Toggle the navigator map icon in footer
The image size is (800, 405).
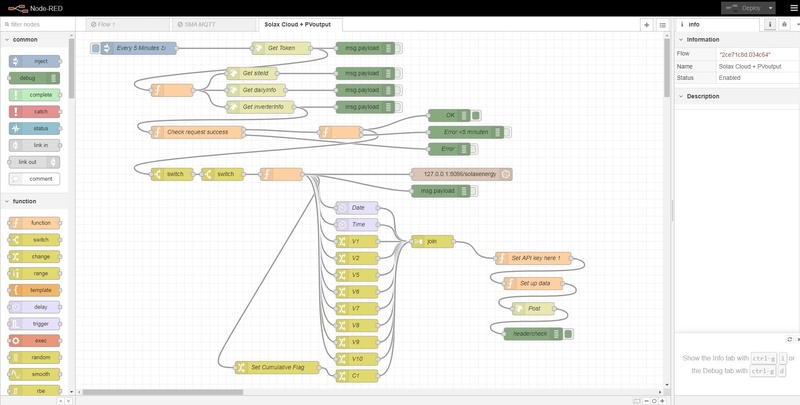point(637,401)
